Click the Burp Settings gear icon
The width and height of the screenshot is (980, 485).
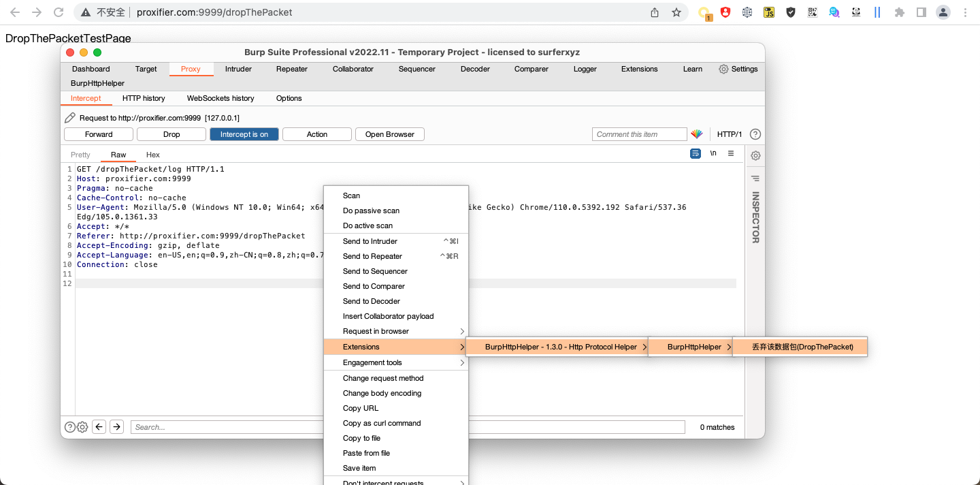coord(723,69)
